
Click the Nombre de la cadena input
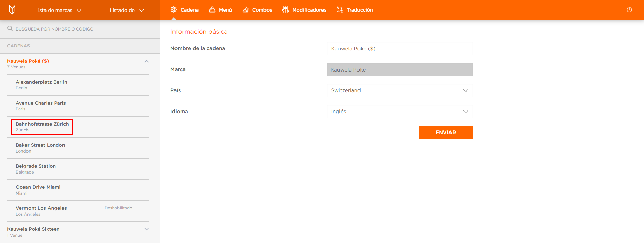click(400, 48)
